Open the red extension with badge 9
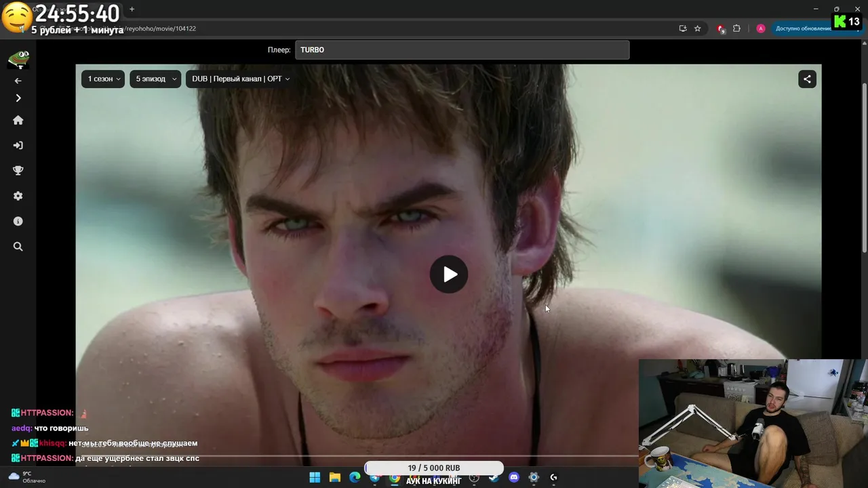 coord(721,28)
